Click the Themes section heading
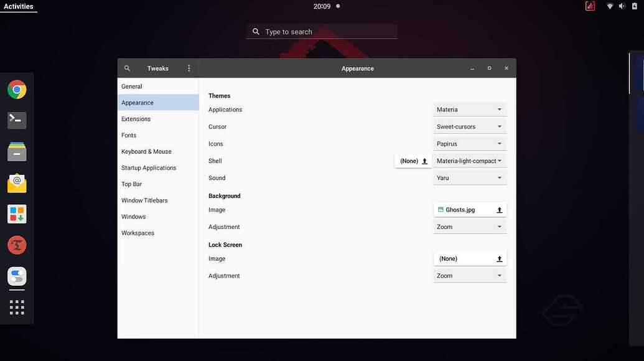Viewport: 644px width, 361px height. pos(219,96)
